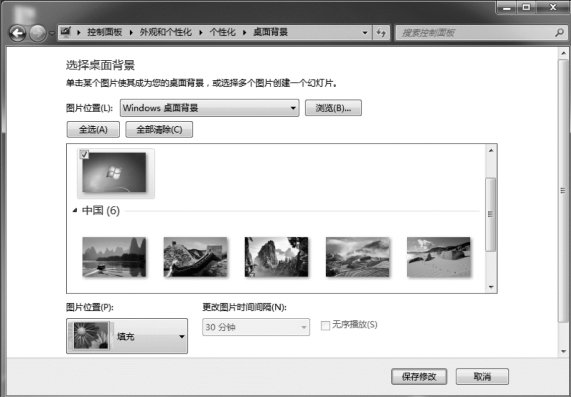This screenshot has width=571, height=397.
Task: Open the recent pages arrow beside Forward
Action: pyautogui.click(x=52, y=34)
